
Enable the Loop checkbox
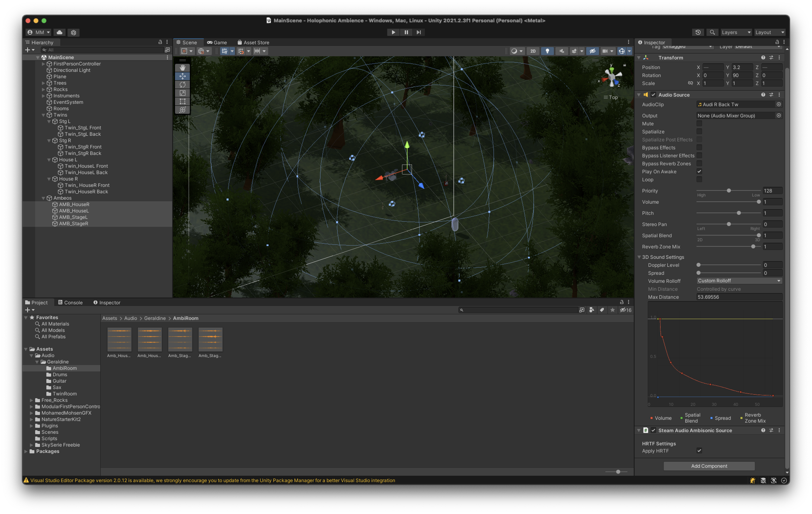699,180
